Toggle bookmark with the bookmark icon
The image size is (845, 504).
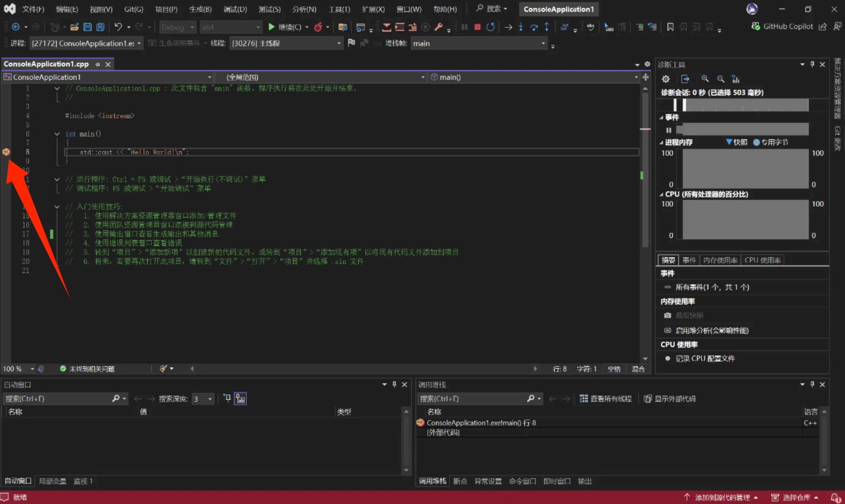[670, 27]
